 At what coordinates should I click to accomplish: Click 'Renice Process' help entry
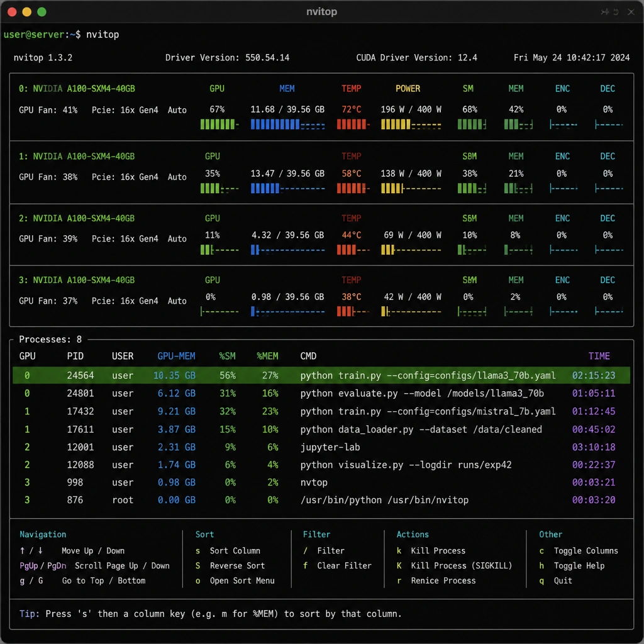pos(443,580)
